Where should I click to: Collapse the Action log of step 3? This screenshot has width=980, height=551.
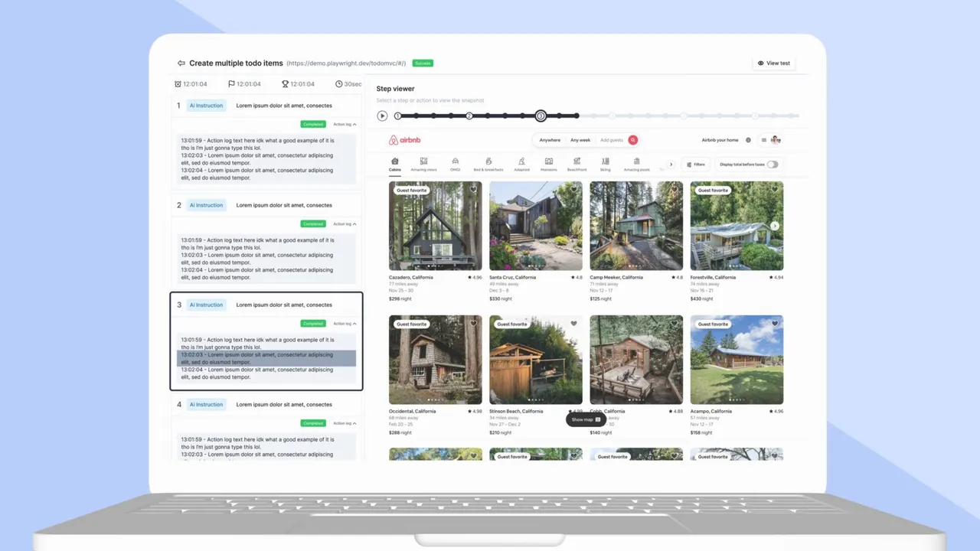(x=345, y=324)
